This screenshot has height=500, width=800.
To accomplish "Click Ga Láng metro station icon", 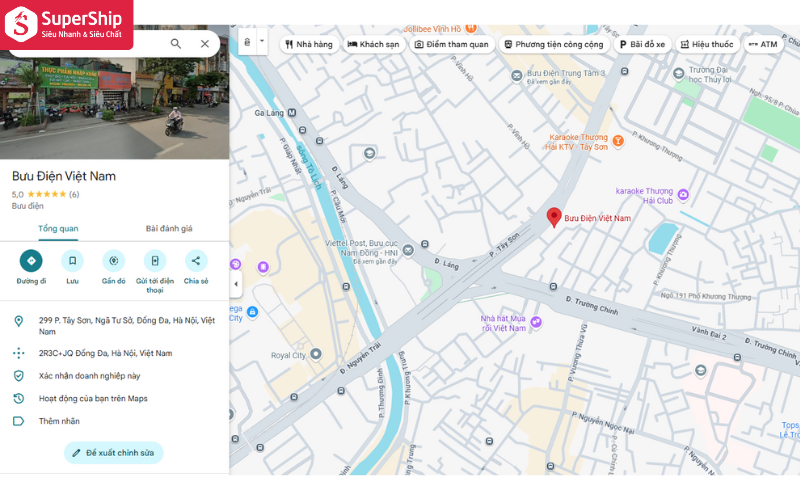I will pyautogui.click(x=292, y=113).
